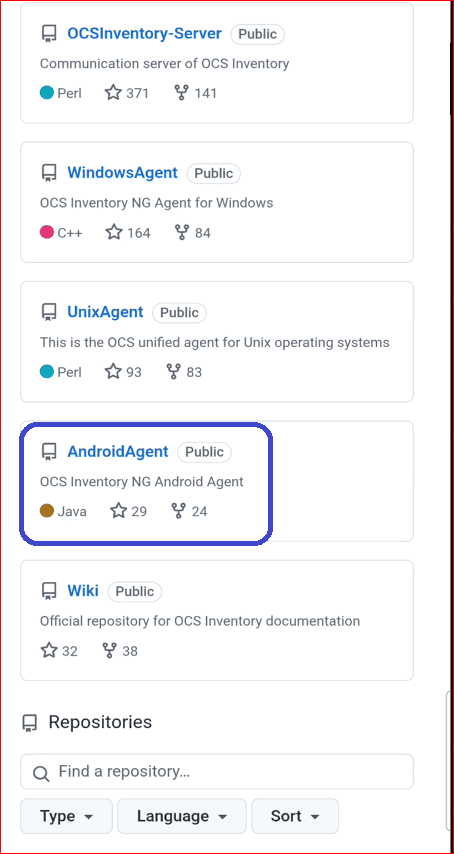This screenshot has width=454, height=854.
Task: Click the AndroidAgent star icon showing 29
Action: click(x=118, y=511)
